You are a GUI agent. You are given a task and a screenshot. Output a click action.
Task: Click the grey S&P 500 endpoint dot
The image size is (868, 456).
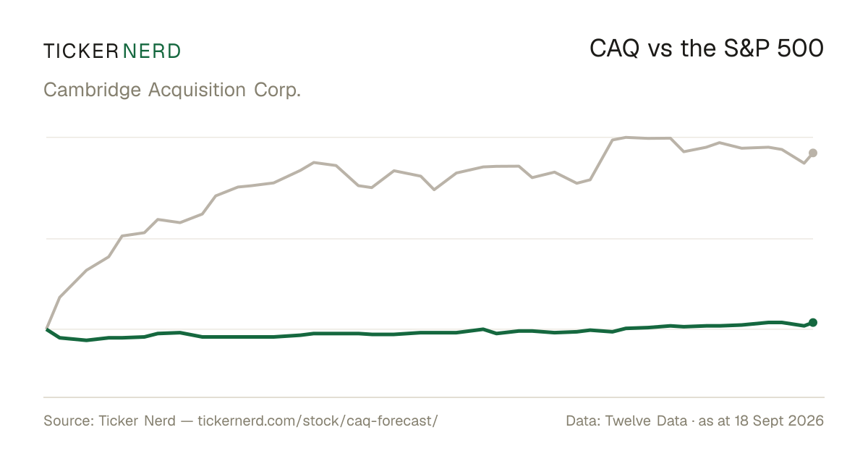coord(813,153)
